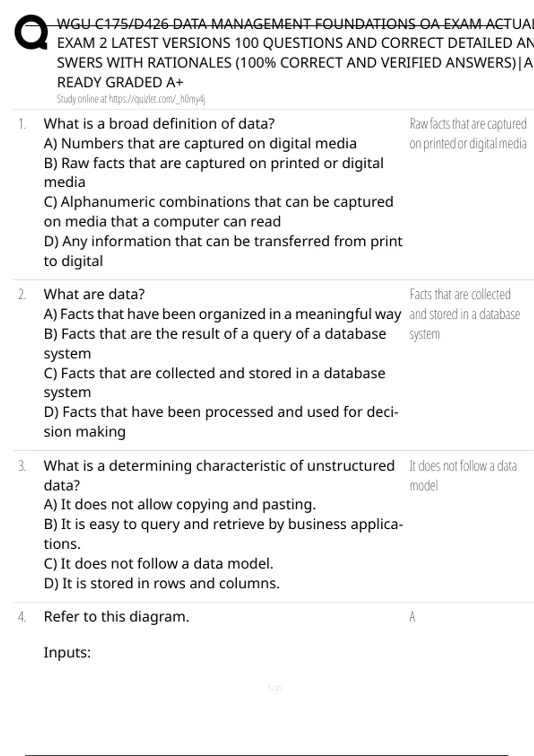Click answer 'Raw facts that are captured' definition
This screenshot has width=534, height=756.
(468, 133)
